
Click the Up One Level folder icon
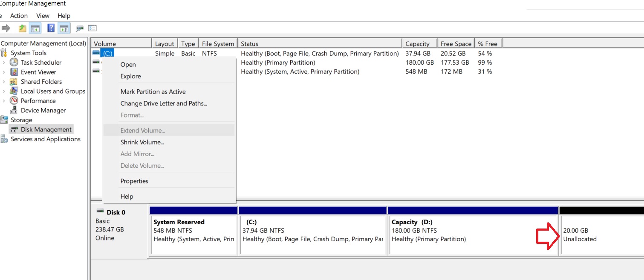(22, 29)
